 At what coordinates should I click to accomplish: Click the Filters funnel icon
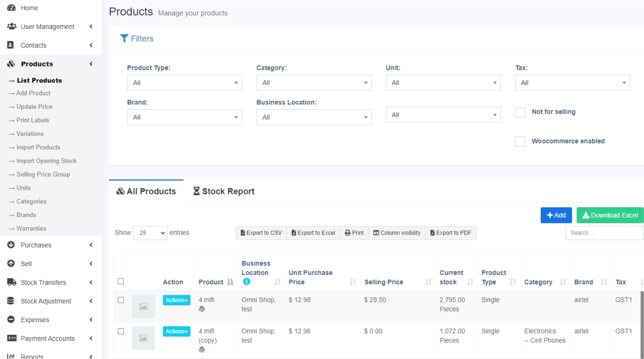tap(124, 39)
